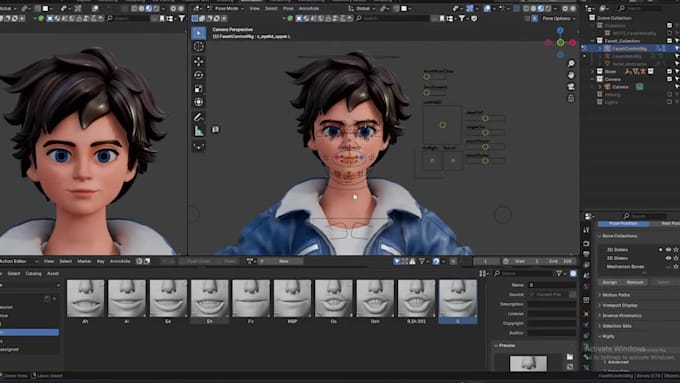
Task: Expand the Selection Sets panel
Action: click(x=617, y=326)
